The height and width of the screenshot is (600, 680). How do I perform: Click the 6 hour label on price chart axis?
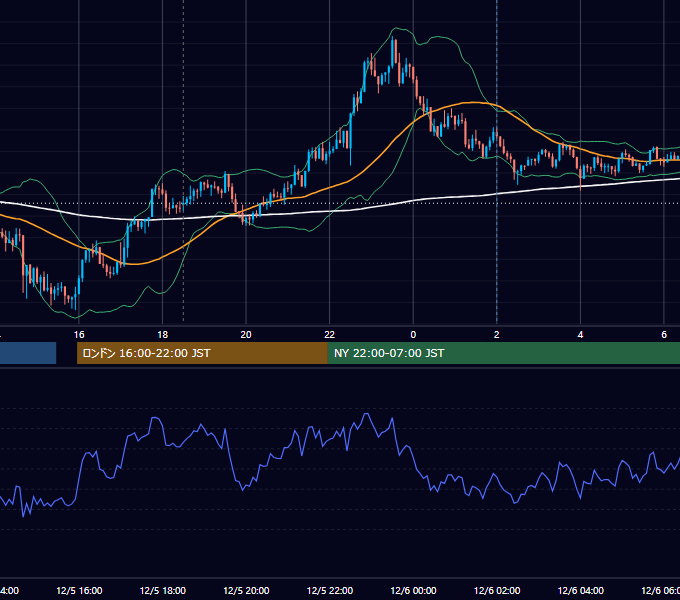coord(664,334)
